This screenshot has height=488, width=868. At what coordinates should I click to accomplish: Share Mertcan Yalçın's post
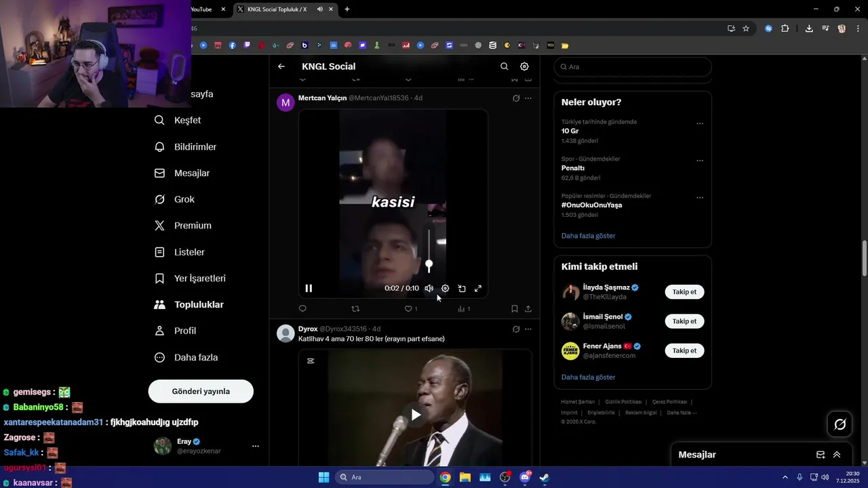pyautogui.click(x=528, y=309)
